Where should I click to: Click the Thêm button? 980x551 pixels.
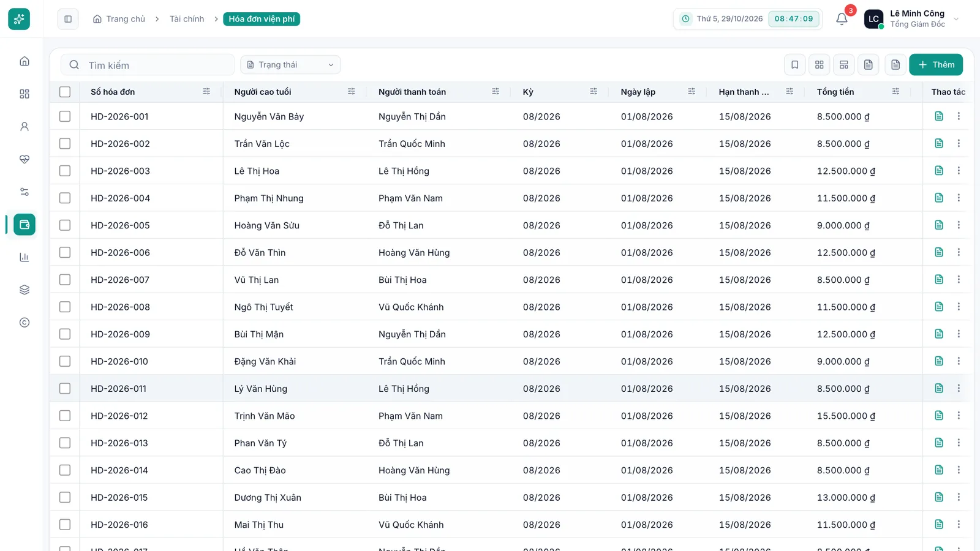pyautogui.click(x=936, y=65)
